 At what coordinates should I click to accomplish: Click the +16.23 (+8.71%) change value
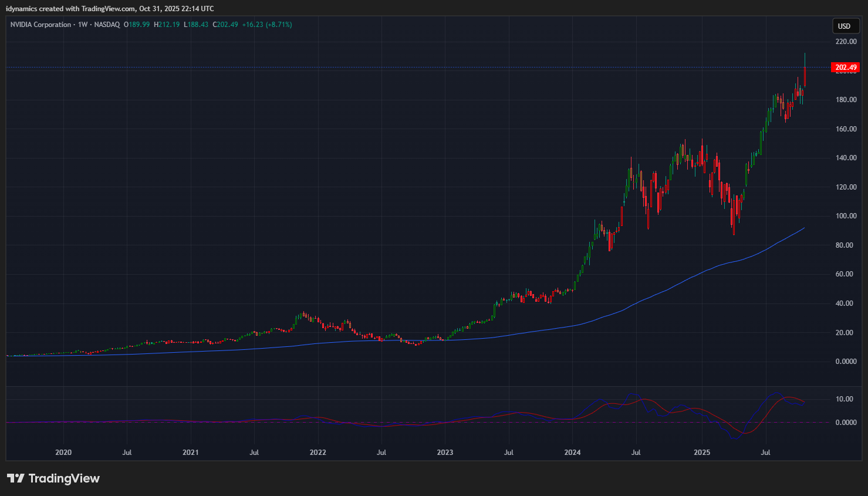pos(267,25)
